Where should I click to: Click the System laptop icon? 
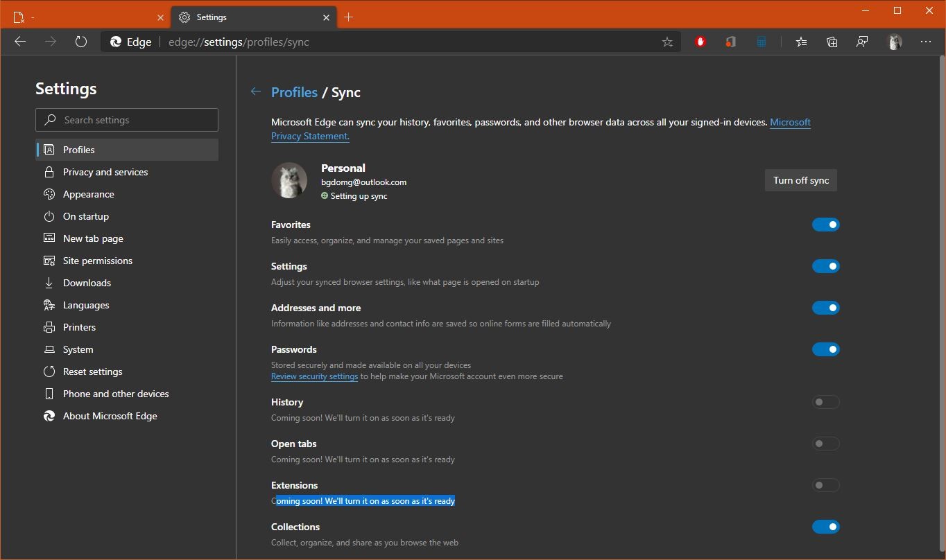[x=49, y=349]
